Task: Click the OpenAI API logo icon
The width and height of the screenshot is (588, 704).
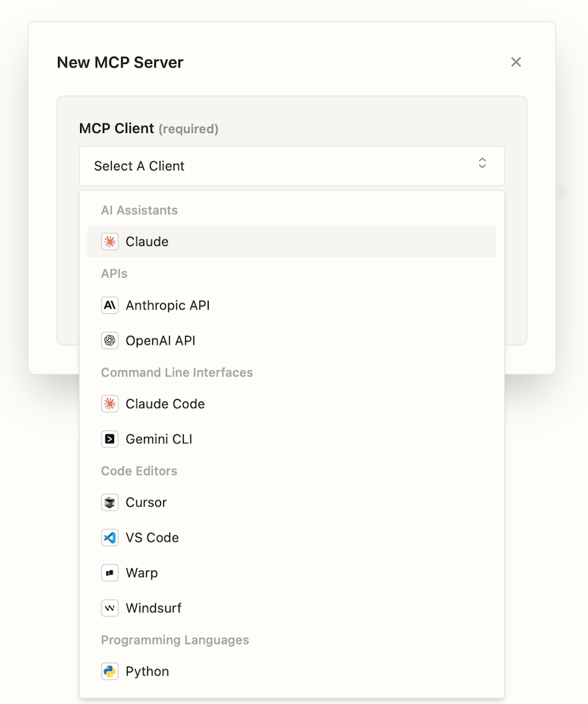Action: pos(110,340)
